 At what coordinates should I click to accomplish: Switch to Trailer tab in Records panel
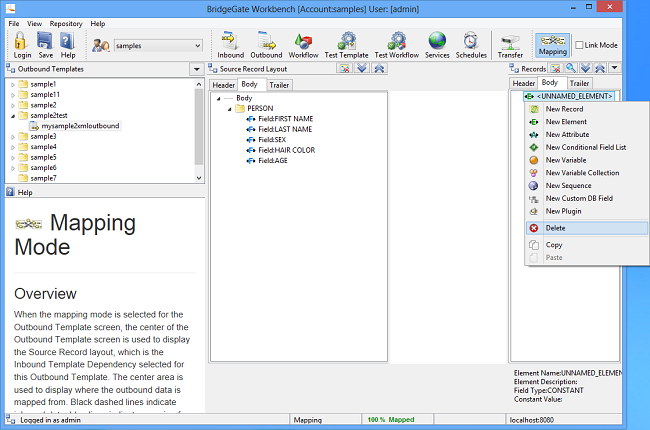(579, 83)
